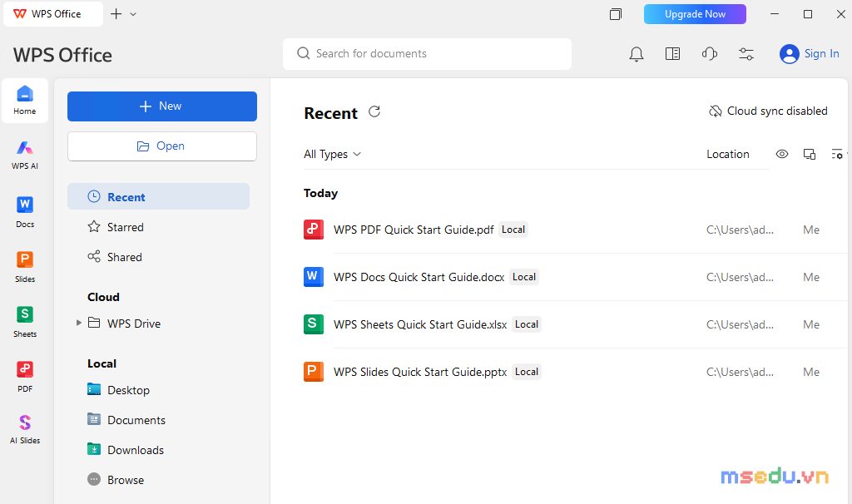
Task: Click Local tag on Docs guide row
Action: pos(524,277)
